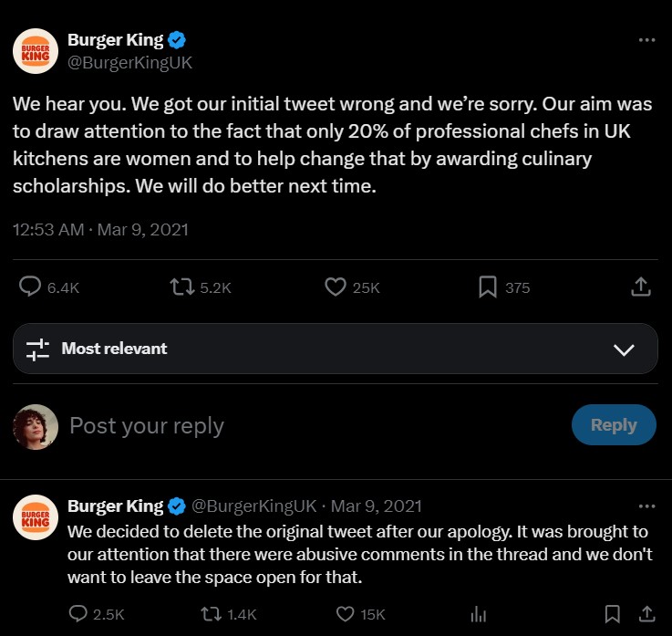Open the Burger King profile picture at top

tap(36, 51)
